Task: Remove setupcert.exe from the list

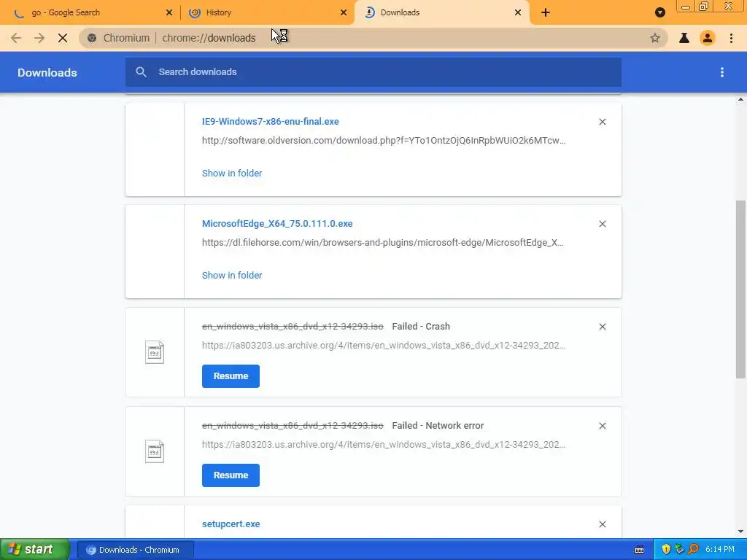Action: point(602,524)
